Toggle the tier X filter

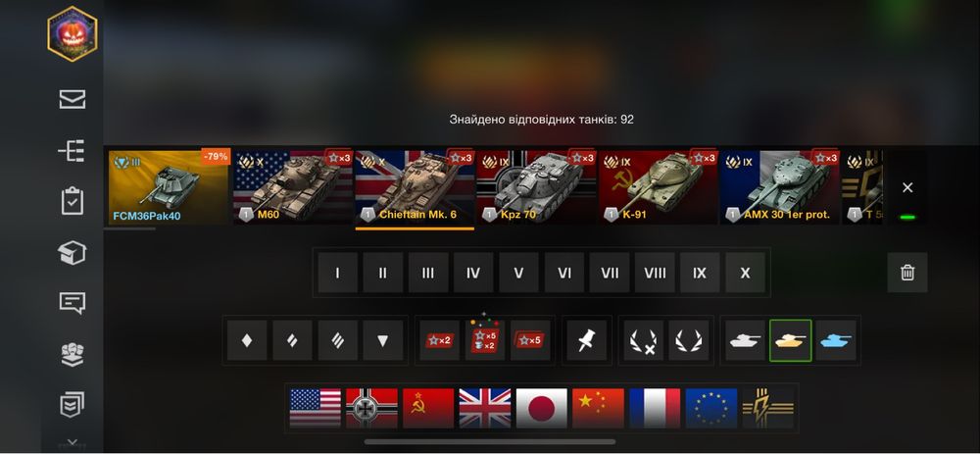[745, 273]
